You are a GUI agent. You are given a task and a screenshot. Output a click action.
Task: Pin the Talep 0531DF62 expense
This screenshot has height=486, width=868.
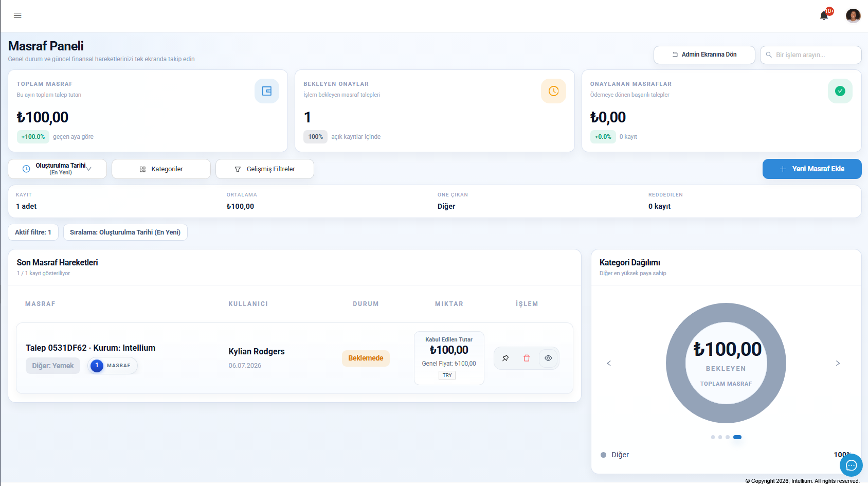point(505,358)
